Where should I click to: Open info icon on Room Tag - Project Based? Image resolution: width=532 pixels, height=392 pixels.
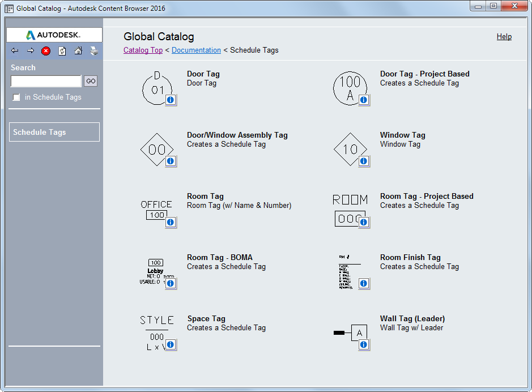pyautogui.click(x=364, y=222)
